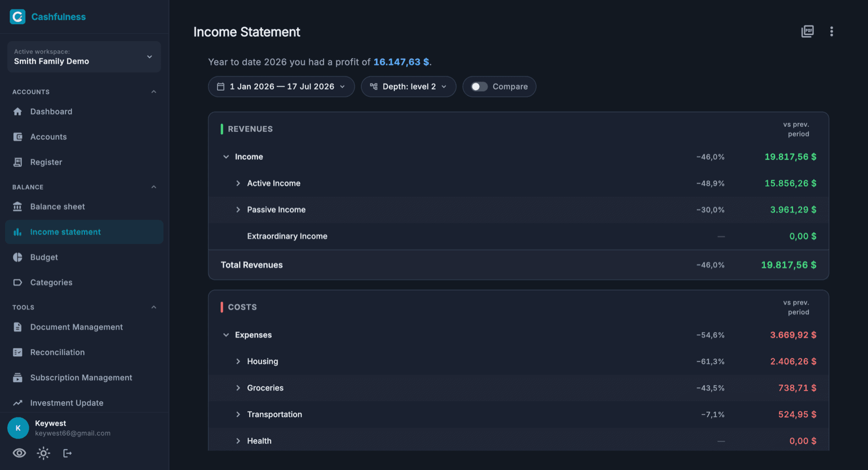
Task: Collapse the BALANCE sidebar section
Action: coord(154,187)
